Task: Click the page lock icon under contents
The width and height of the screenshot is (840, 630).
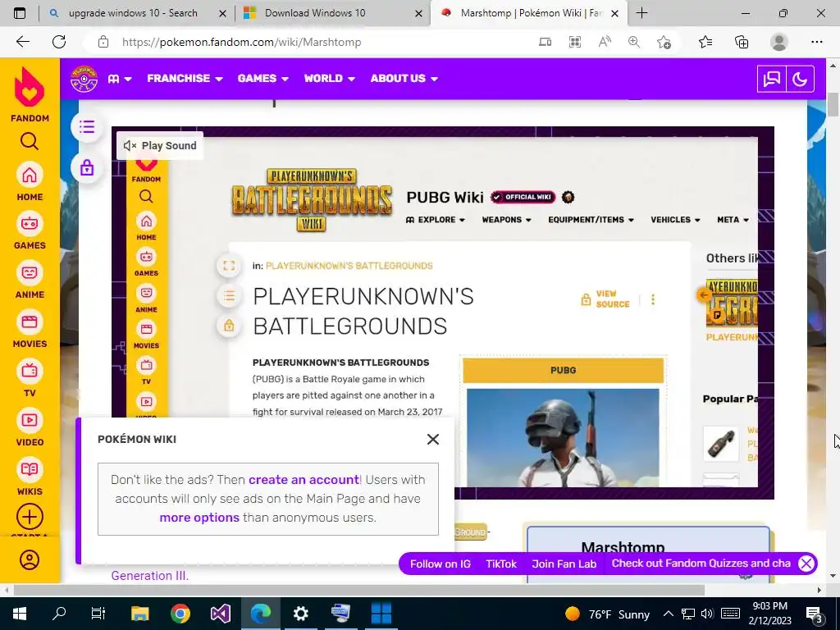Action: tap(87, 168)
